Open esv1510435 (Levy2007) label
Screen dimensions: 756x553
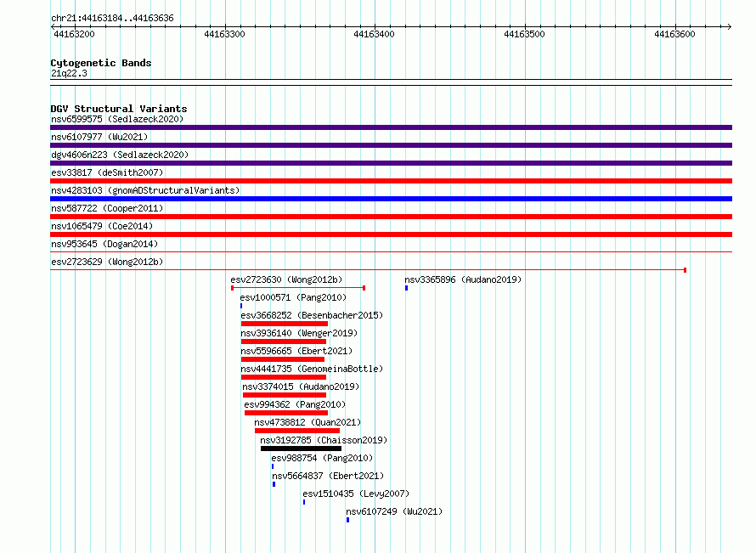point(356,494)
